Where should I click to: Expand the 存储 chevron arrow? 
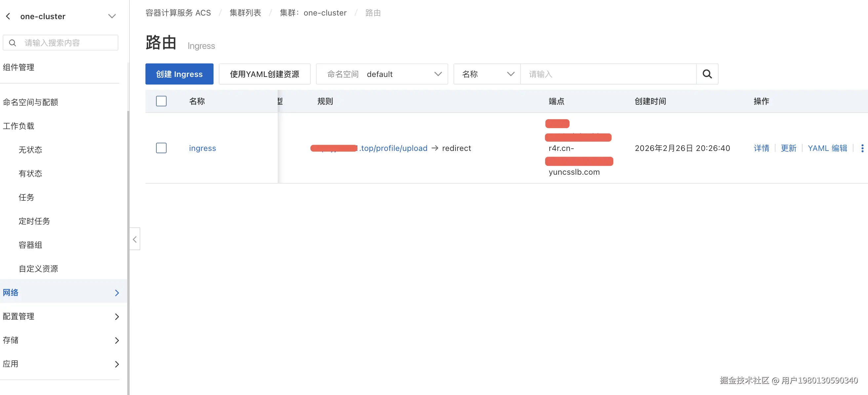coord(117,341)
